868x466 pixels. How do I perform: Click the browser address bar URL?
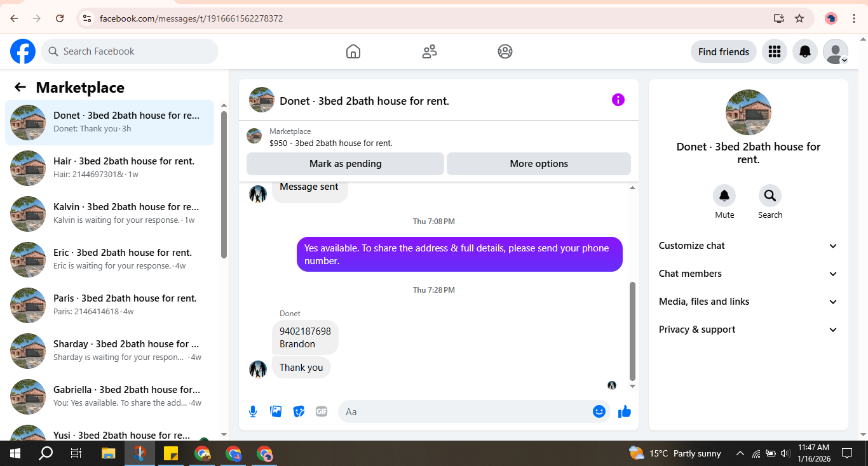click(x=191, y=18)
